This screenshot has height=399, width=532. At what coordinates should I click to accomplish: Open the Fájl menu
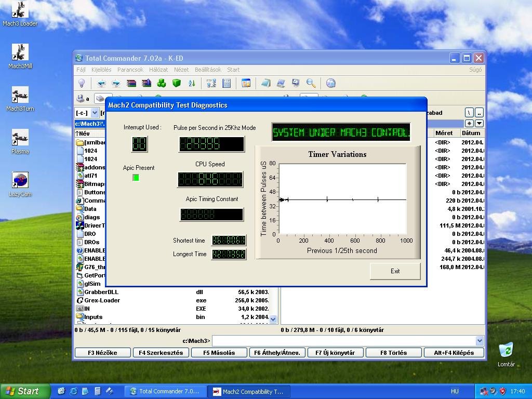(x=81, y=70)
